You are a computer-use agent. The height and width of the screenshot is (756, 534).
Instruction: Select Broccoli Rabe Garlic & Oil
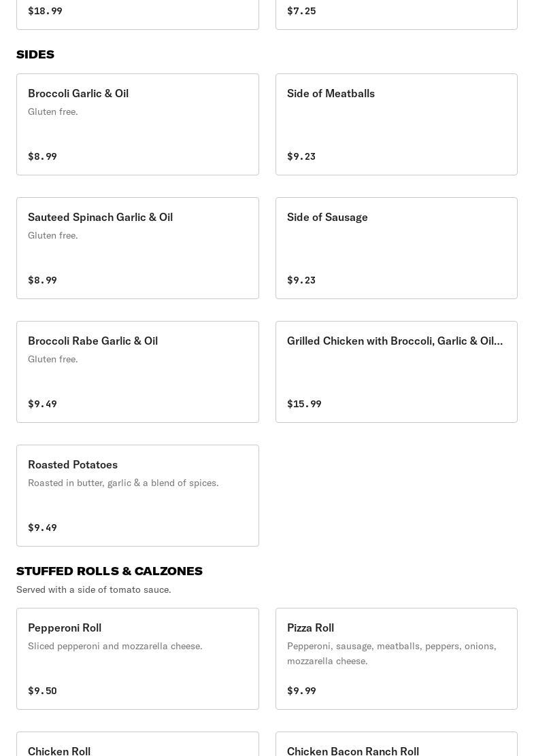coord(137,372)
